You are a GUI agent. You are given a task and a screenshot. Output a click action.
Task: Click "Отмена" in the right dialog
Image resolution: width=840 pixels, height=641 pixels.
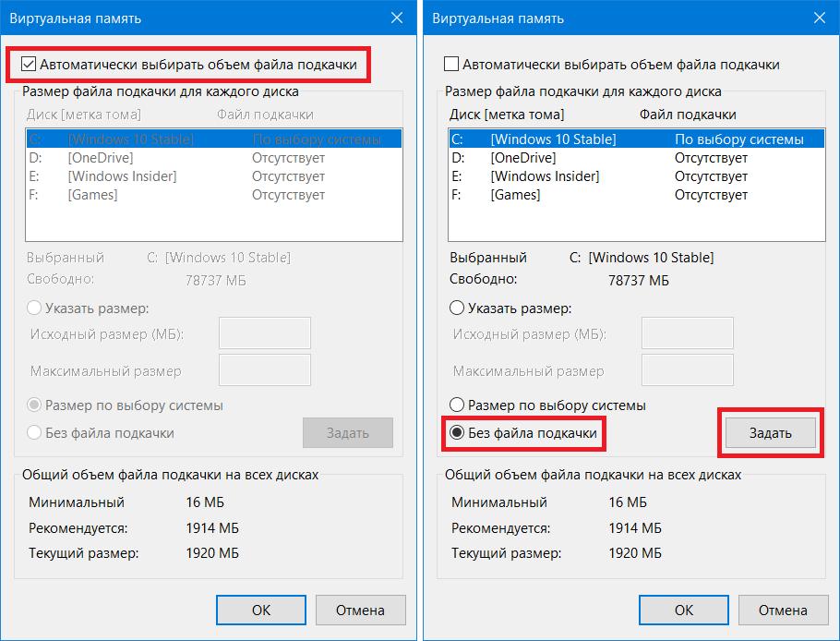[x=783, y=610]
